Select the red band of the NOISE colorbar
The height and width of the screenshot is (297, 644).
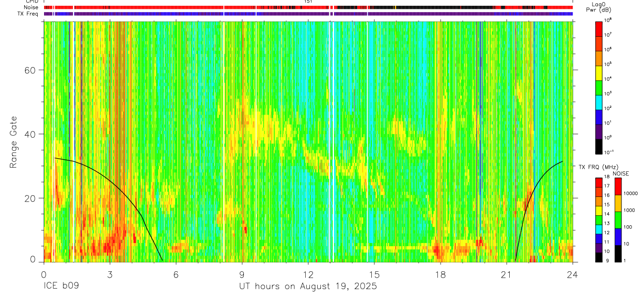click(x=618, y=186)
